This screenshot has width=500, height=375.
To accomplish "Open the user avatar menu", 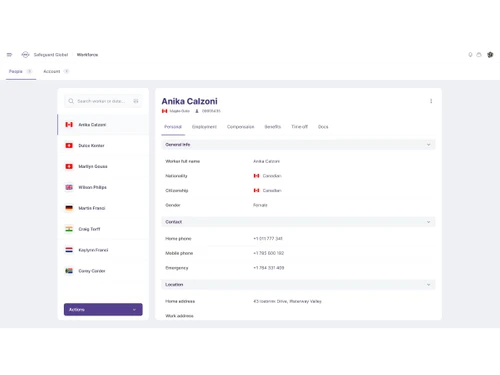I will 490,55.
